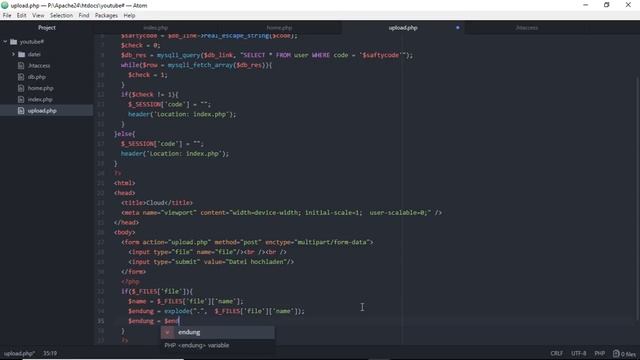The height and width of the screenshot is (360, 640).
Task: Open index.php in the project tree
Action: (x=40, y=100)
